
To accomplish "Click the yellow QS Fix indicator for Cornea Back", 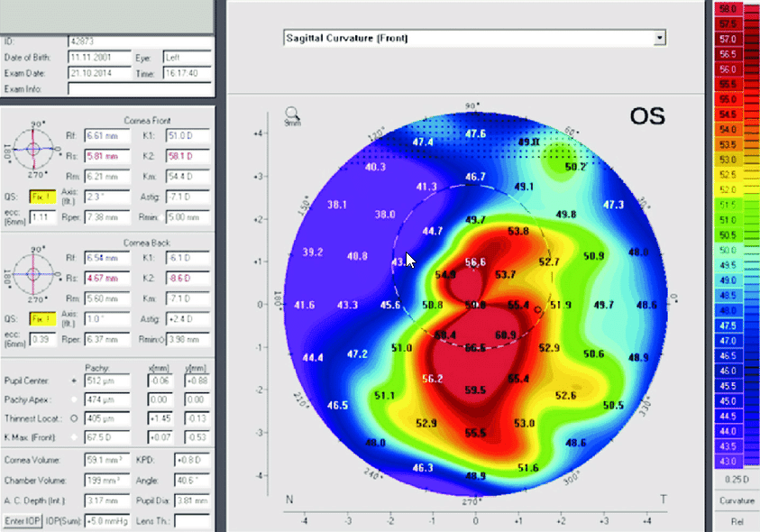I will pos(42,319).
